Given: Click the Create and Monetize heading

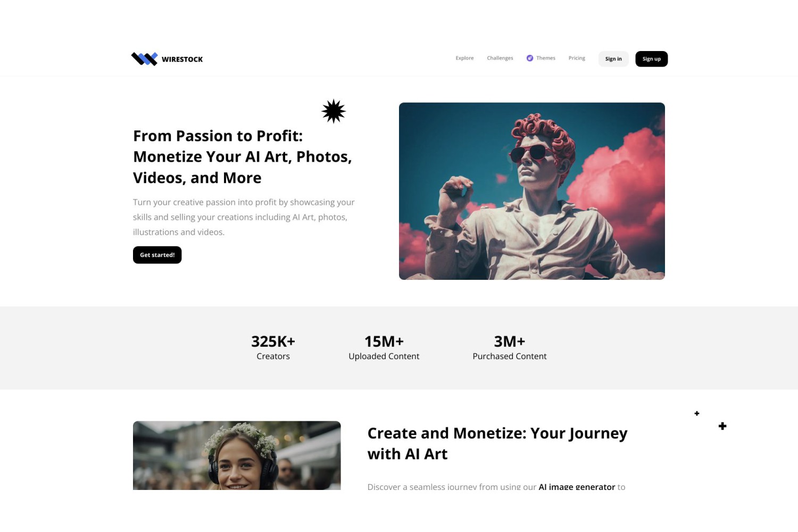Looking at the screenshot, I should click(x=497, y=444).
